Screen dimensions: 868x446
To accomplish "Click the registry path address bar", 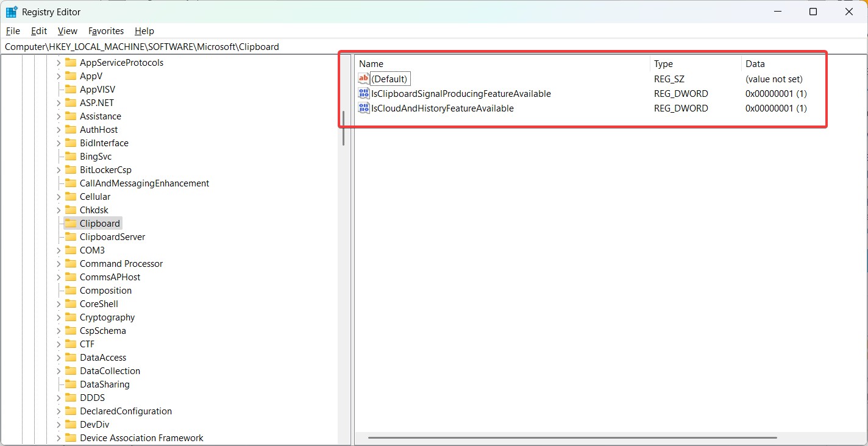I will coord(434,46).
